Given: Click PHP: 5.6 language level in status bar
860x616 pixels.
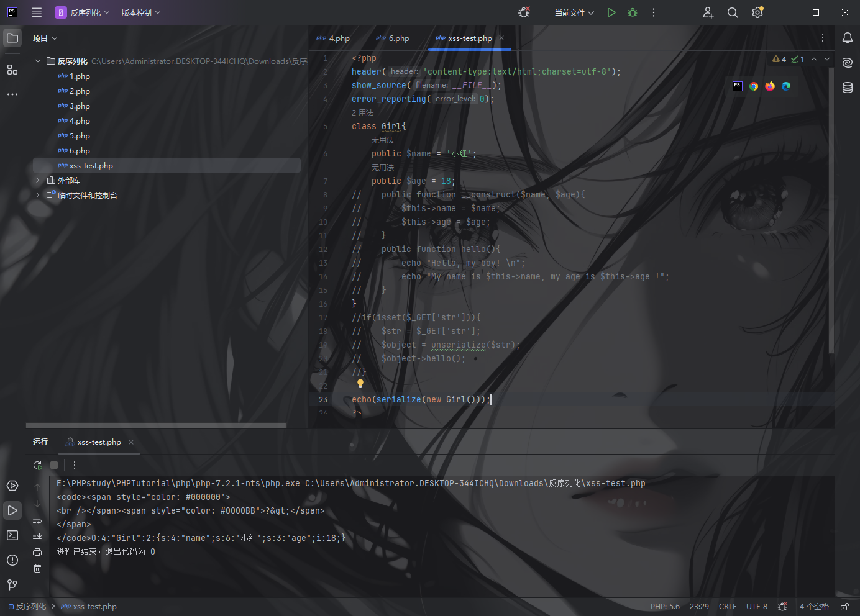Looking at the screenshot, I should [665, 607].
